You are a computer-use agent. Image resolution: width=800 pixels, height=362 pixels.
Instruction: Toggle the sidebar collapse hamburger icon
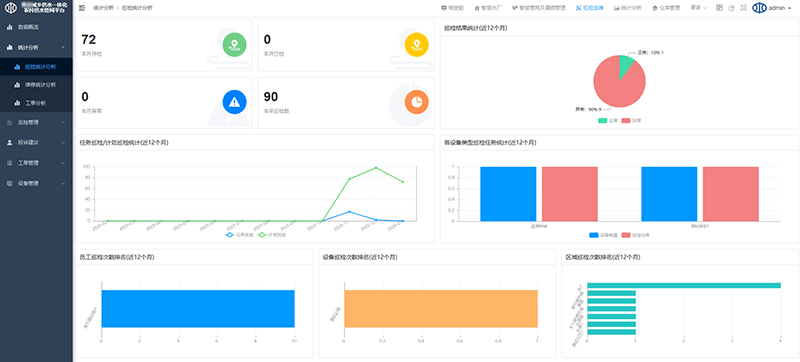tap(82, 8)
